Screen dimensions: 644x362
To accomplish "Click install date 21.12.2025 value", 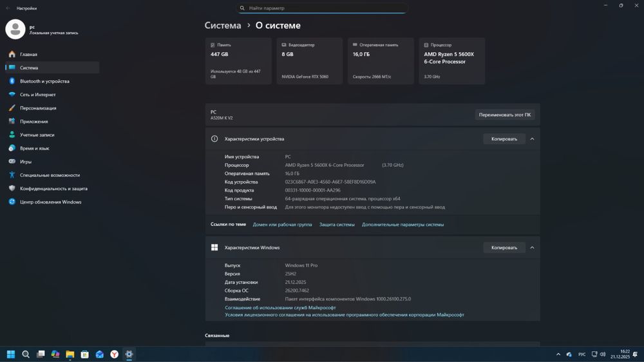I will click(x=296, y=282).
